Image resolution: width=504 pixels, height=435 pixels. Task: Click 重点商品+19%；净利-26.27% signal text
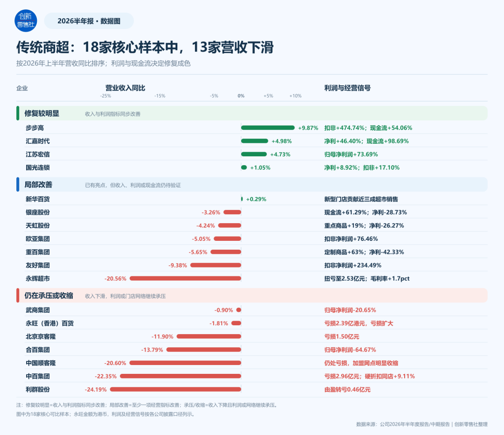tap(364, 225)
